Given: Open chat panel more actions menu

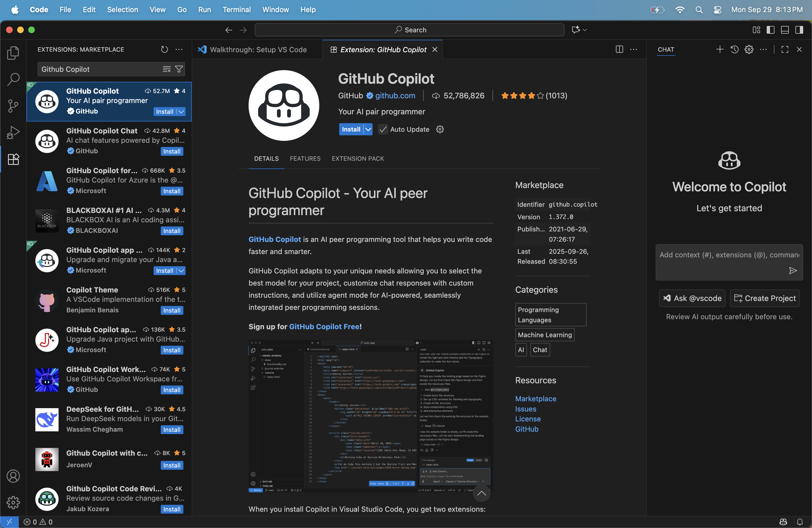Looking at the screenshot, I should click(763, 49).
